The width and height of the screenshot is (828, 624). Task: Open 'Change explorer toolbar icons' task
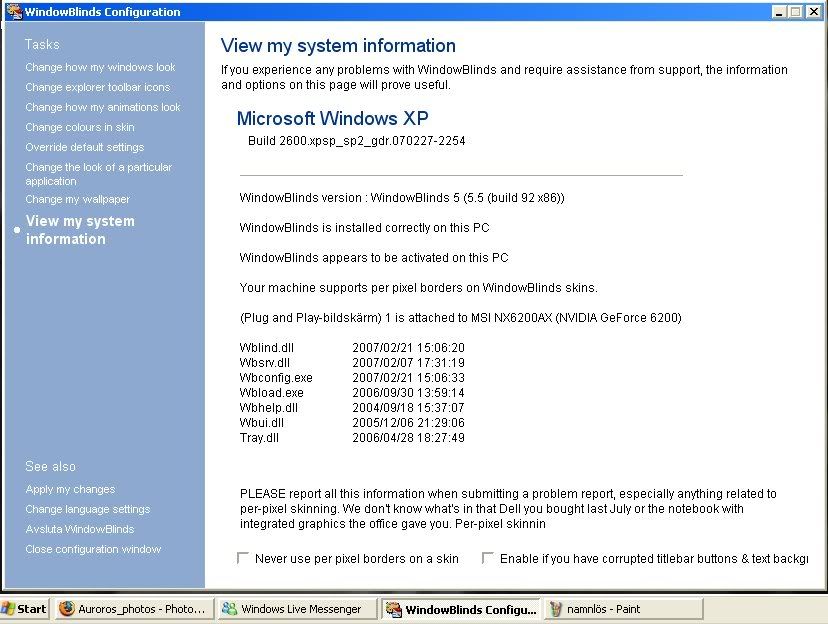click(x=98, y=87)
